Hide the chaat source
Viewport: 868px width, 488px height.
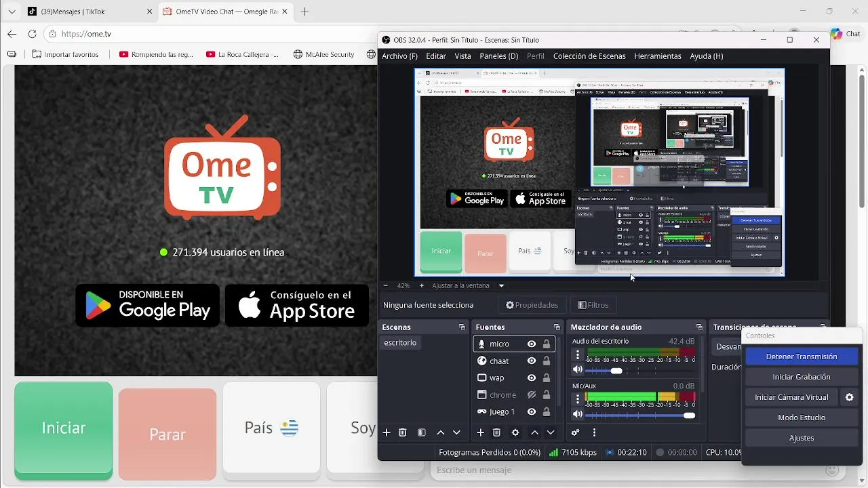pos(532,361)
